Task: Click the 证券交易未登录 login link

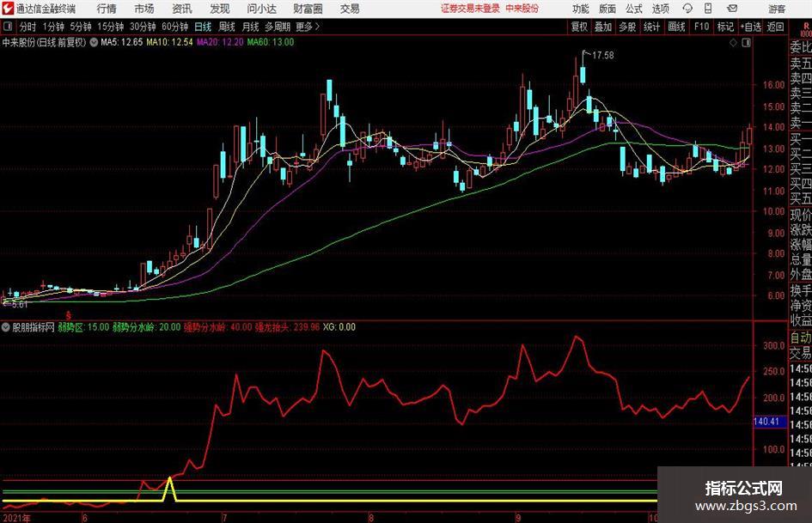Action: click(x=471, y=9)
